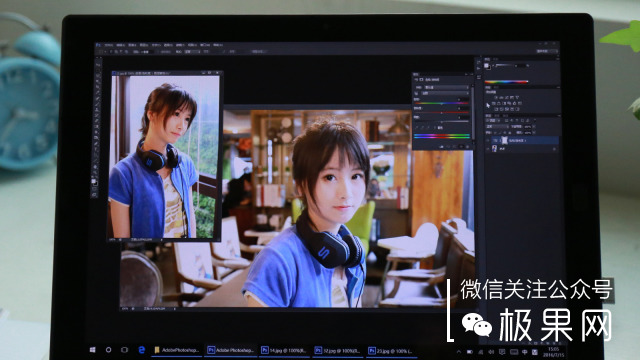Image resolution: width=640 pixels, height=360 pixels.
Task: Open the layer filter kind dropdown
Action: click(x=493, y=120)
